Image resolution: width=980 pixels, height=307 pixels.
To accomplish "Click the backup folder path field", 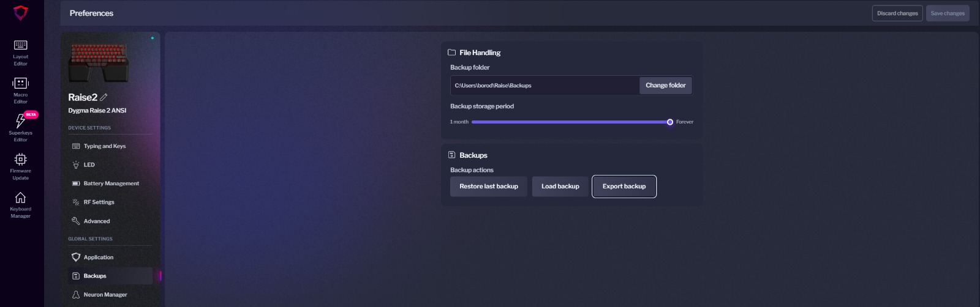I will (x=545, y=86).
